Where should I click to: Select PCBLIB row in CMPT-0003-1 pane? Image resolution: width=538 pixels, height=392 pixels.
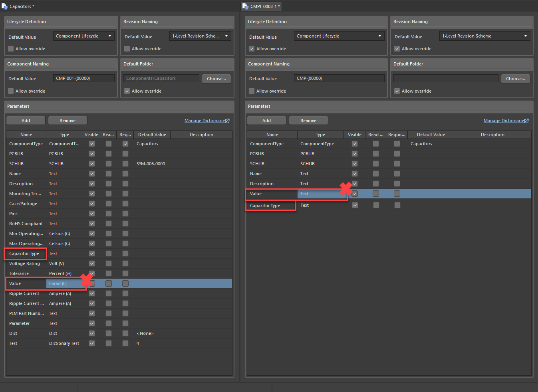389,154
